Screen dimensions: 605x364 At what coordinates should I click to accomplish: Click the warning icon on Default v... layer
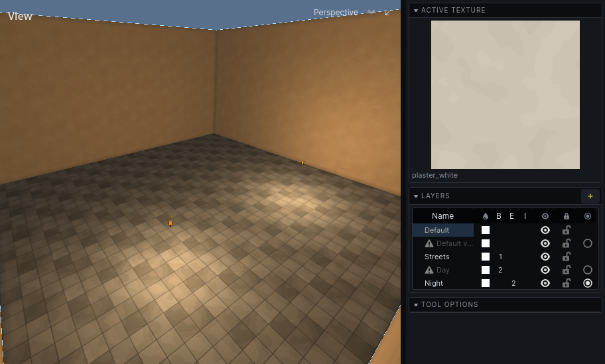pyautogui.click(x=429, y=243)
